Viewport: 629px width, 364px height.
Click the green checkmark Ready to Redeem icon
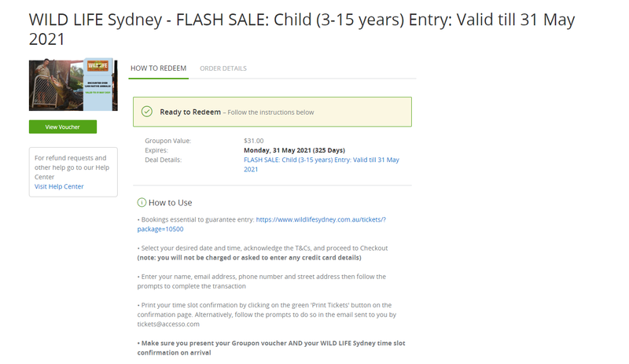[x=146, y=112]
